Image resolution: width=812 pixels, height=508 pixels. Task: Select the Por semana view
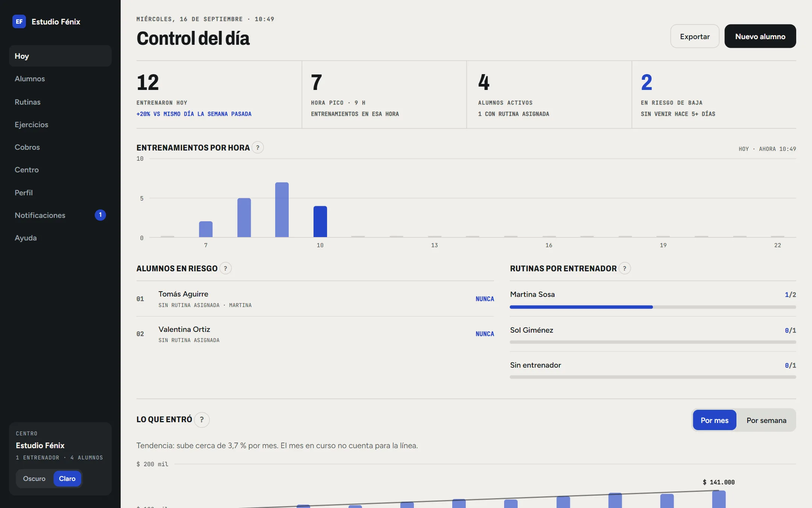[x=767, y=420]
